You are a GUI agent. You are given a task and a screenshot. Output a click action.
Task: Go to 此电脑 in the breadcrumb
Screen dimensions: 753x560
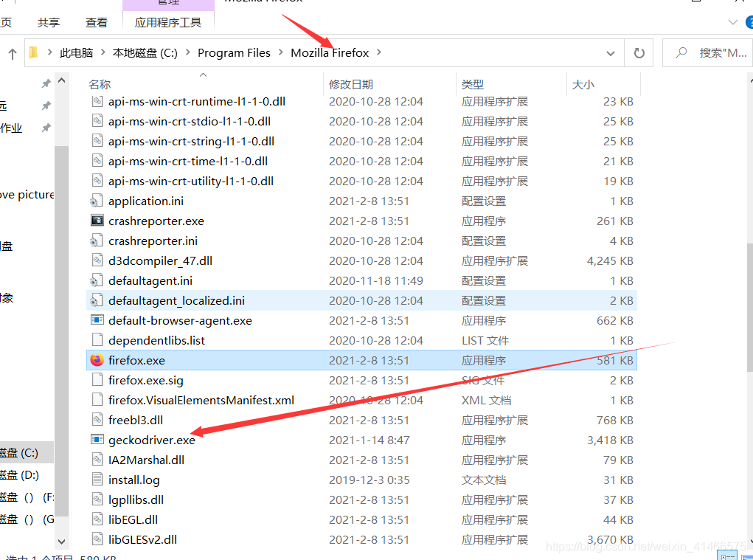tap(77, 53)
